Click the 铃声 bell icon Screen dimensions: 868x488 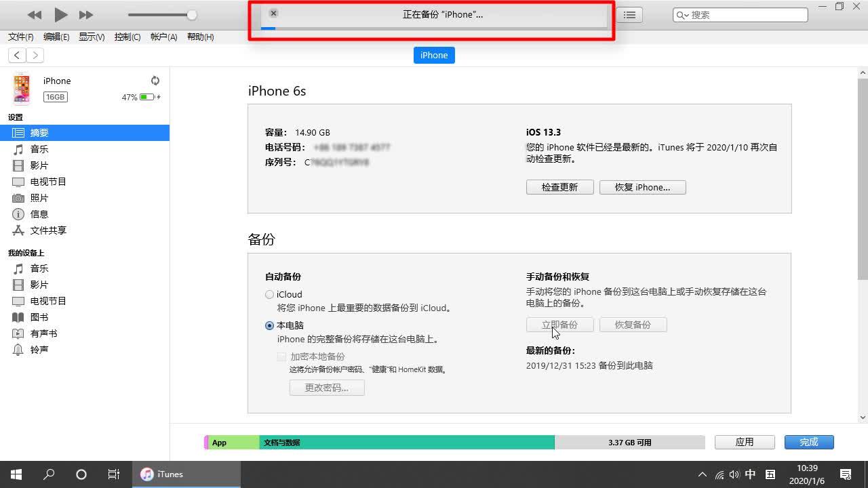coord(18,350)
